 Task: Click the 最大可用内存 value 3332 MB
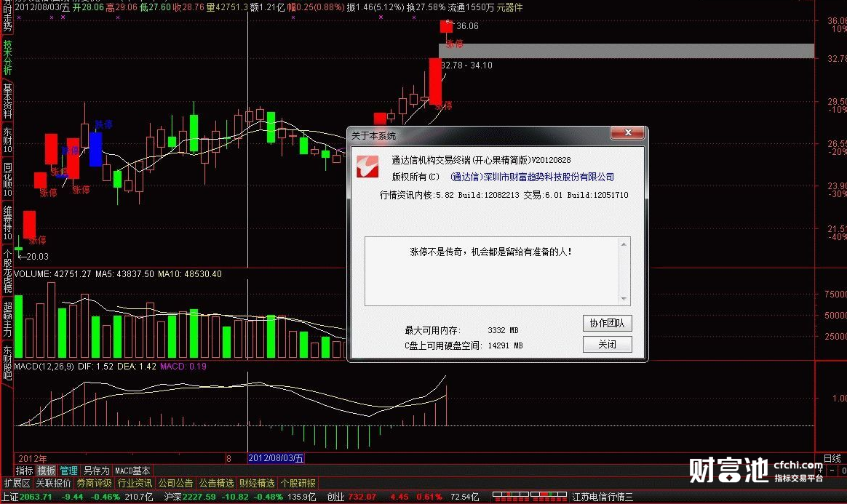[x=503, y=330]
